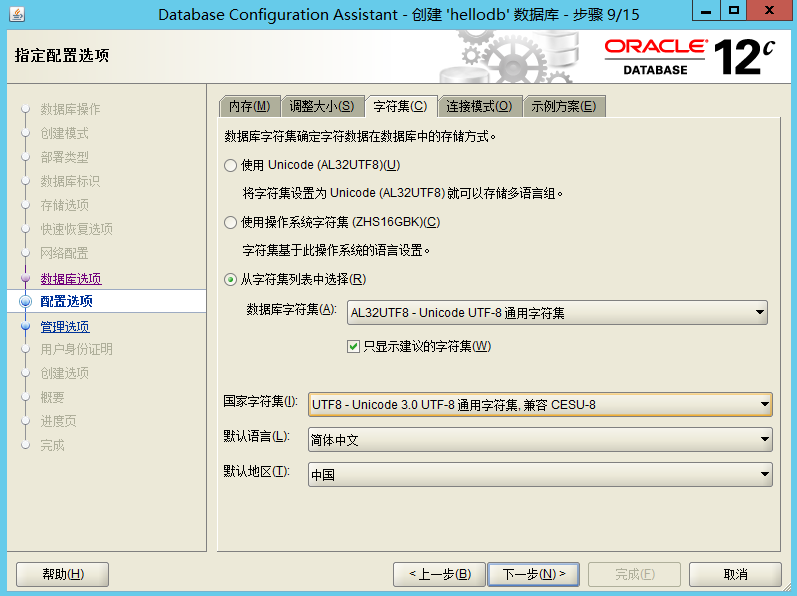Click the 管理选项 step bullet icon
The height and width of the screenshot is (596, 797).
point(25,326)
